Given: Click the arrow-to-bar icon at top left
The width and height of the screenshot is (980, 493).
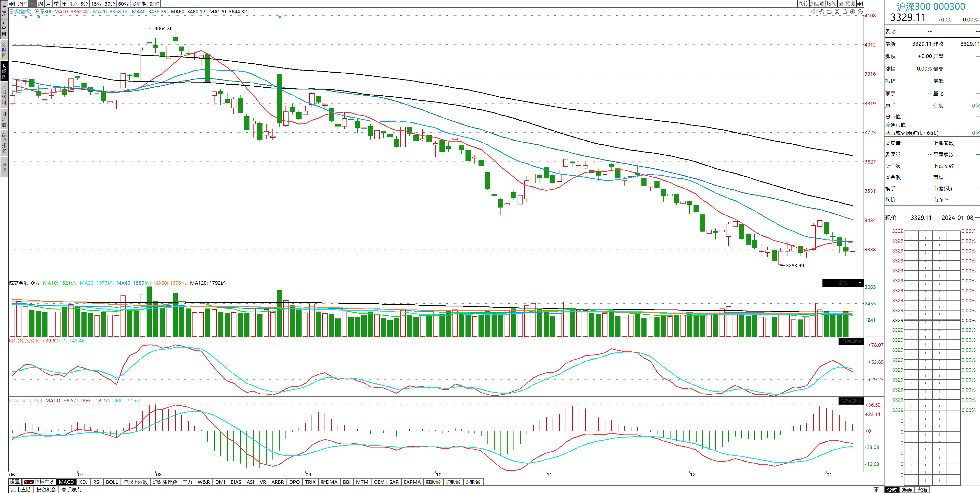Looking at the screenshot, I should pyautogui.click(x=12, y=4).
